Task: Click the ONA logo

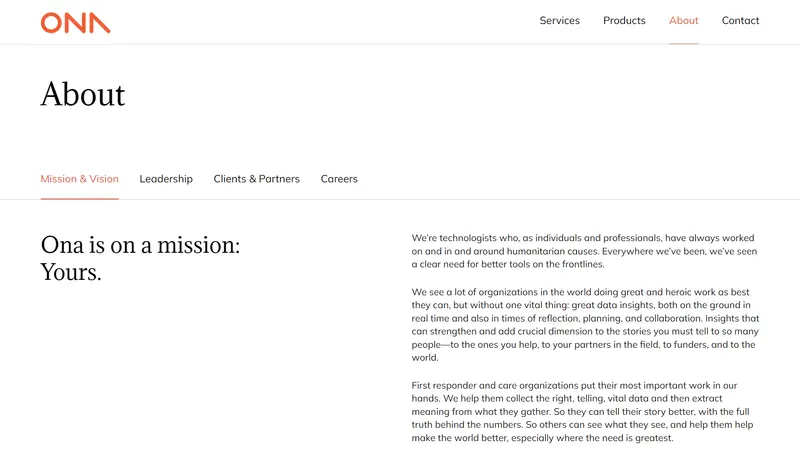Action: [x=75, y=22]
